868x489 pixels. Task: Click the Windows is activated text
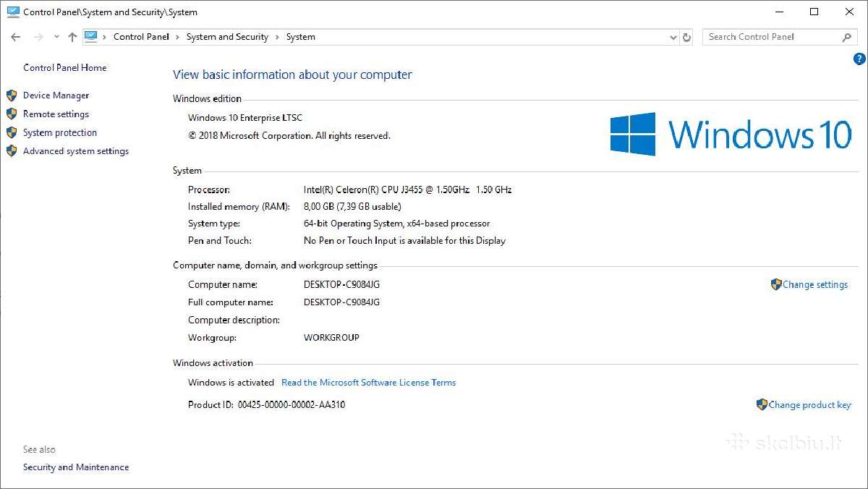point(231,383)
